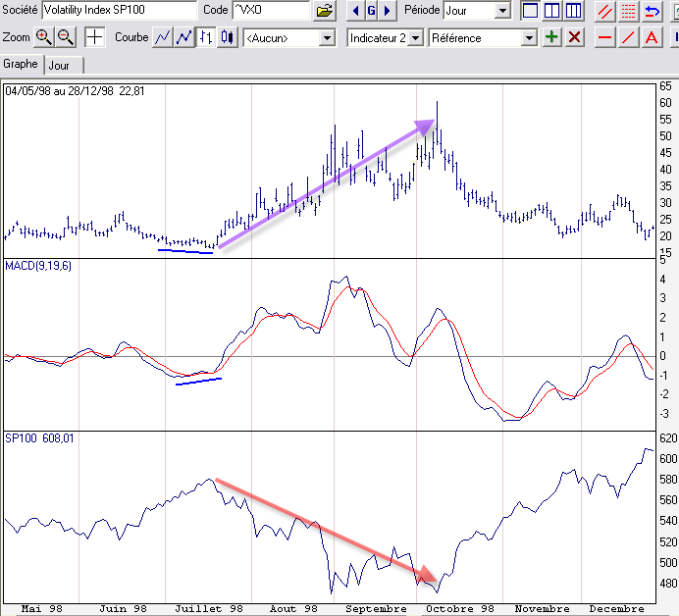Switch to the Jour tab
This screenshot has width=679, height=616.
64,66
